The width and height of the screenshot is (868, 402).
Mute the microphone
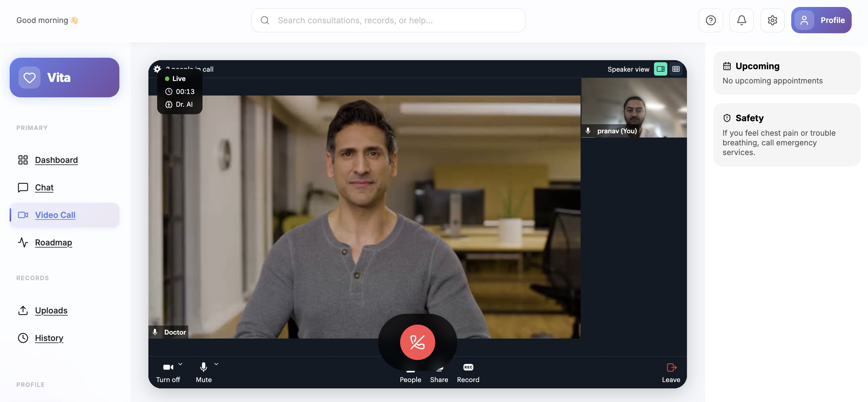point(203,367)
